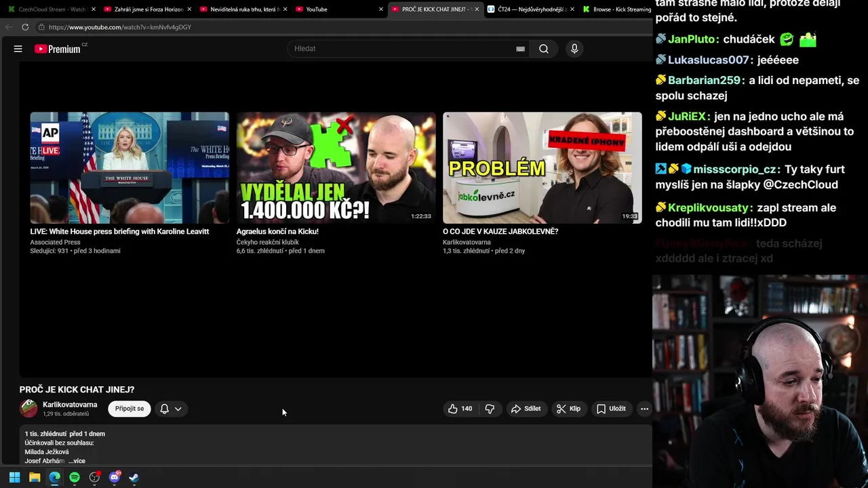868x488 pixels.
Task: Open the on-screen keyboard icon in search
Action: 520,49
